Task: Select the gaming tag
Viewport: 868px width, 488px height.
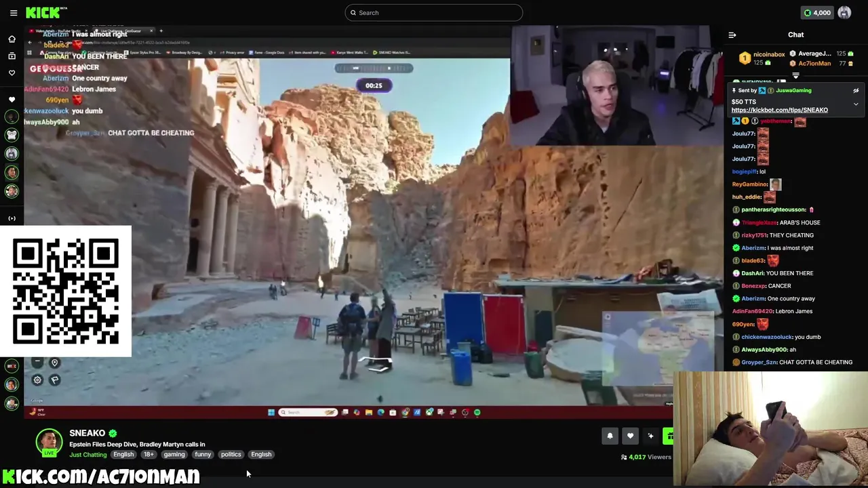Action: pyautogui.click(x=174, y=454)
